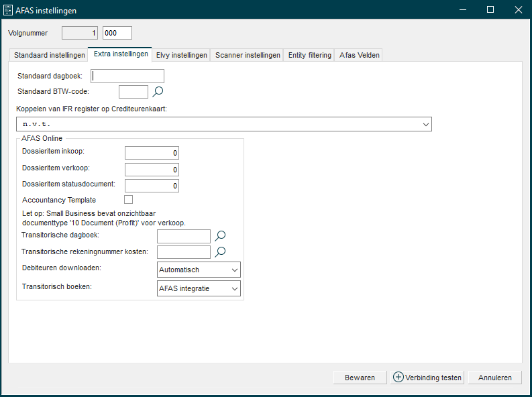Tick the Accountancy Template checkbox
This screenshot has height=397, width=532.
point(128,200)
